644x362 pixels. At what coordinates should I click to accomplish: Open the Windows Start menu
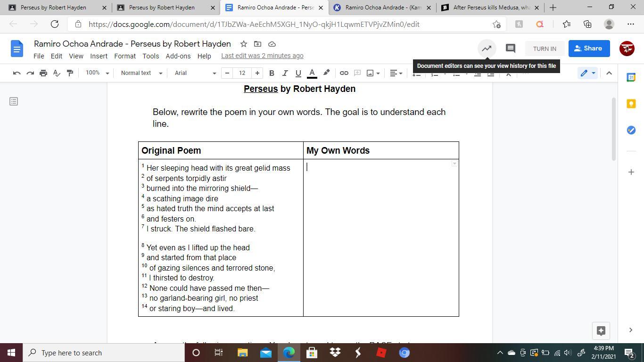11,353
